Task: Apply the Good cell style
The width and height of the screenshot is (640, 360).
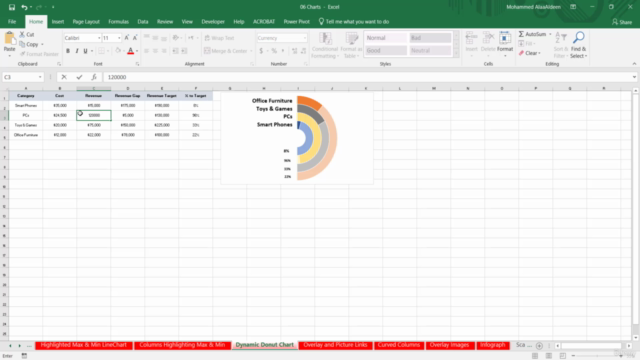Action: (x=386, y=51)
